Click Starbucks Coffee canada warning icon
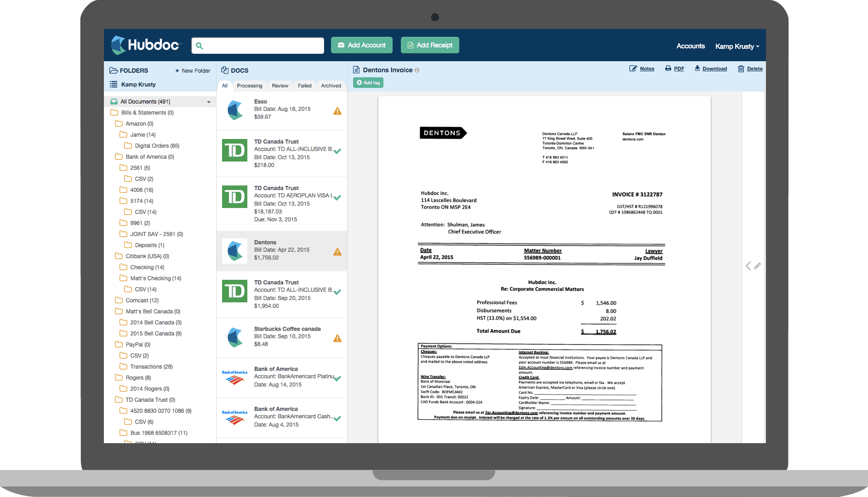Screen dimensions: 868x497 337,338
